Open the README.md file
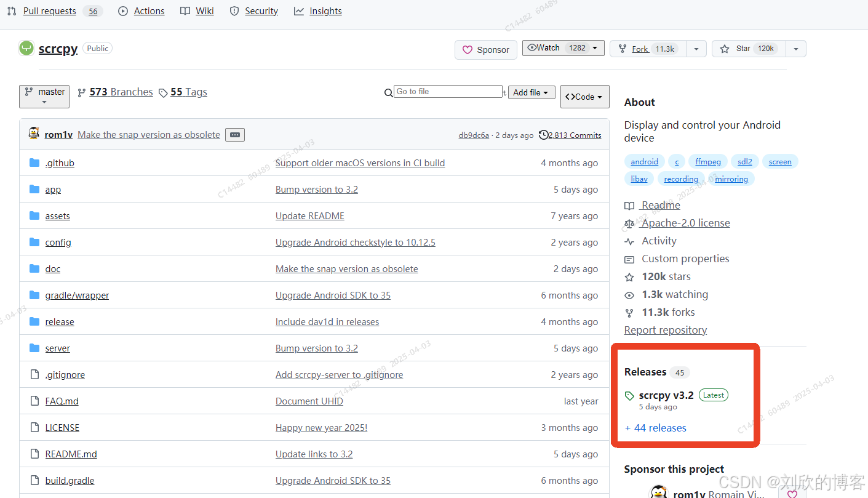This screenshot has width=868, height=498. [x=71, y=454]
